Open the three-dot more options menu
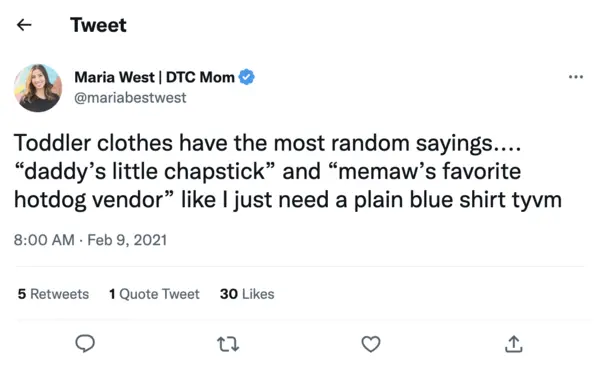Screen dimensions: 600x365 (x=576, y=77)
